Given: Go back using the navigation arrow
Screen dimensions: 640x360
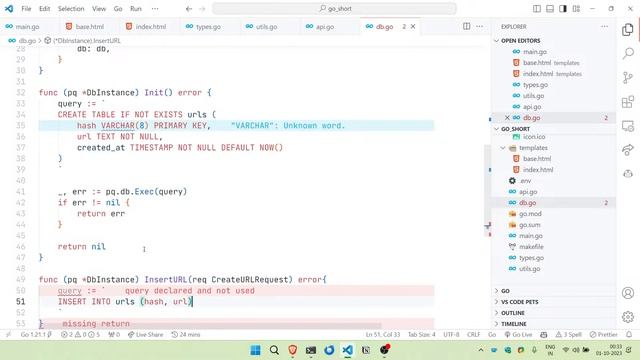Looking at the screenshot, I should coord(189,9).
